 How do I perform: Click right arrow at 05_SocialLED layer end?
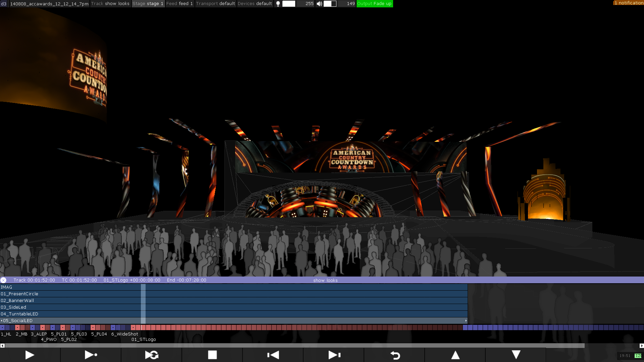466,321
